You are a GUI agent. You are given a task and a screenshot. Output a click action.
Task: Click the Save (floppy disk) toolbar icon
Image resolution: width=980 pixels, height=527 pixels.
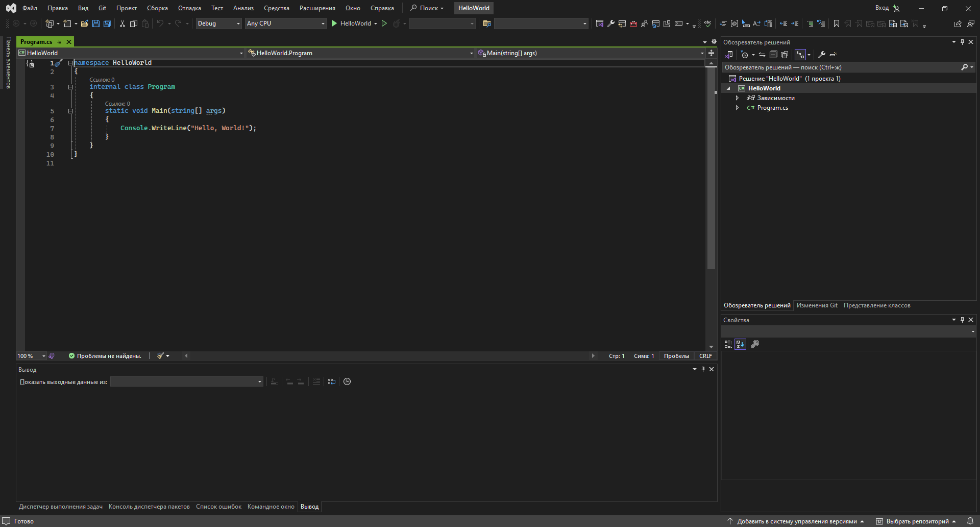(95, 23)
